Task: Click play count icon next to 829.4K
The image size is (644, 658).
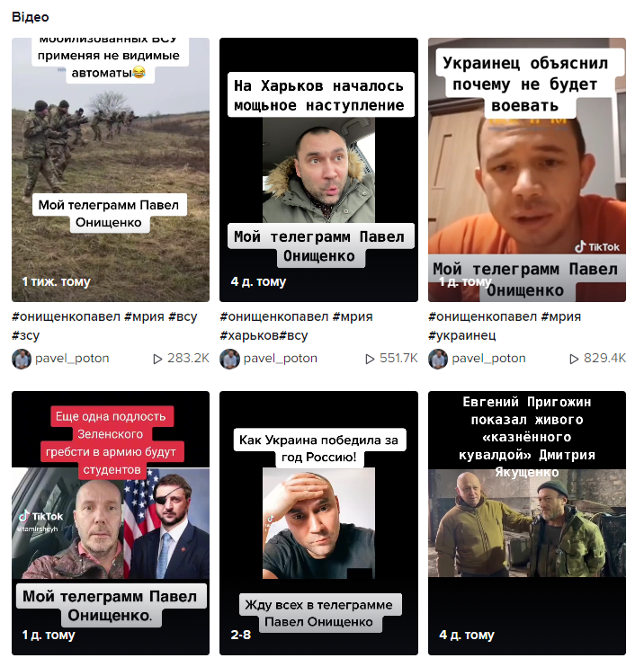Action: (574, 360)
